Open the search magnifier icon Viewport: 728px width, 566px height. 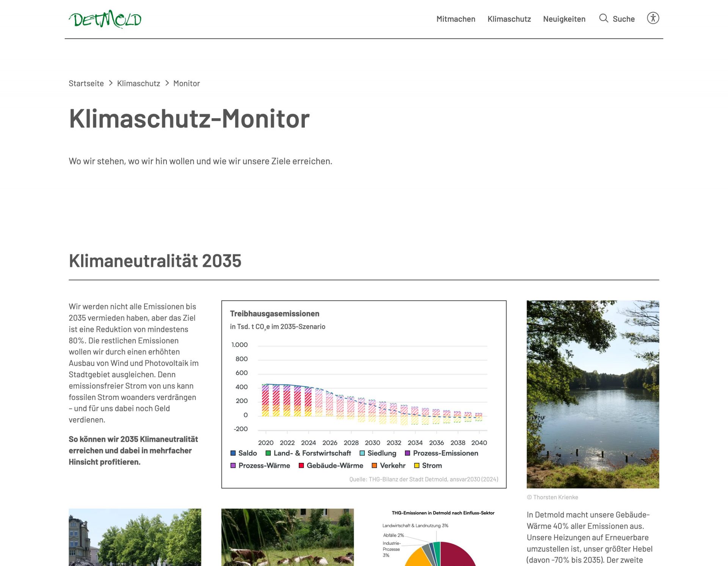(603, 18)
